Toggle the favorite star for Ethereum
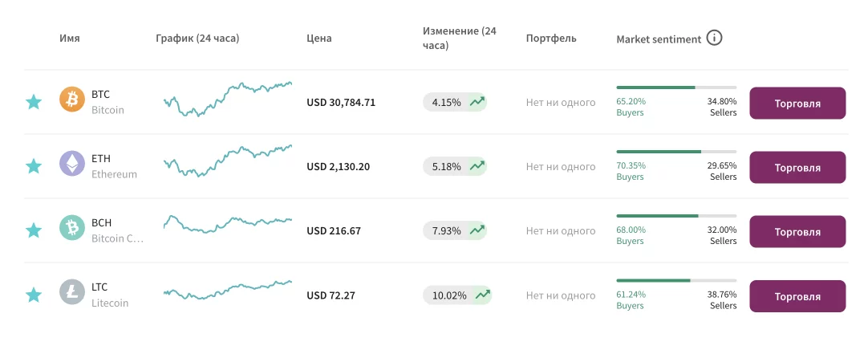Screen dimensions: 868x350 coord(34,166)
